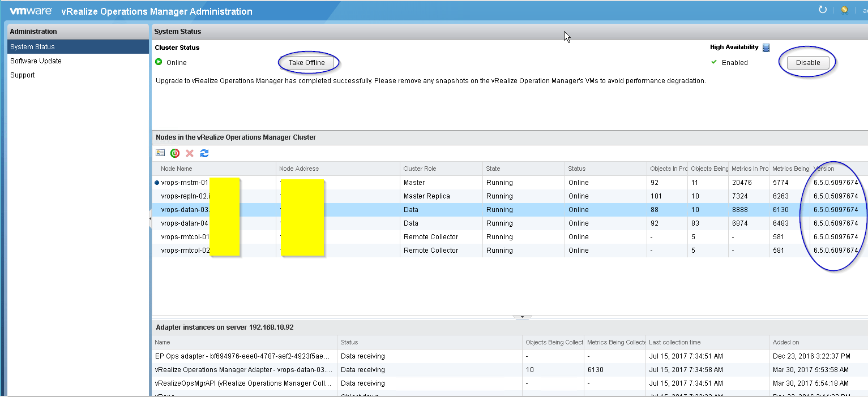Select the Master Replica node row
868x397 pixels.
[x=426, y=196]
